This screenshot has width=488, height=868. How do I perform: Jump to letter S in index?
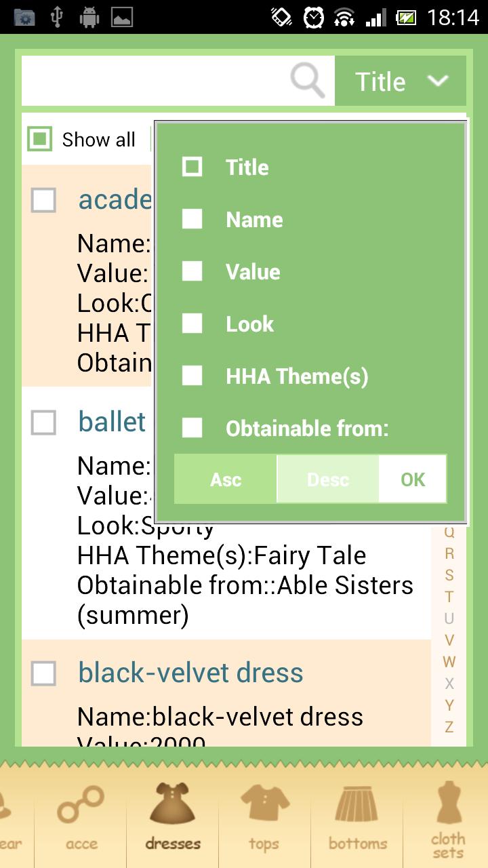click(x=449, y=575)
